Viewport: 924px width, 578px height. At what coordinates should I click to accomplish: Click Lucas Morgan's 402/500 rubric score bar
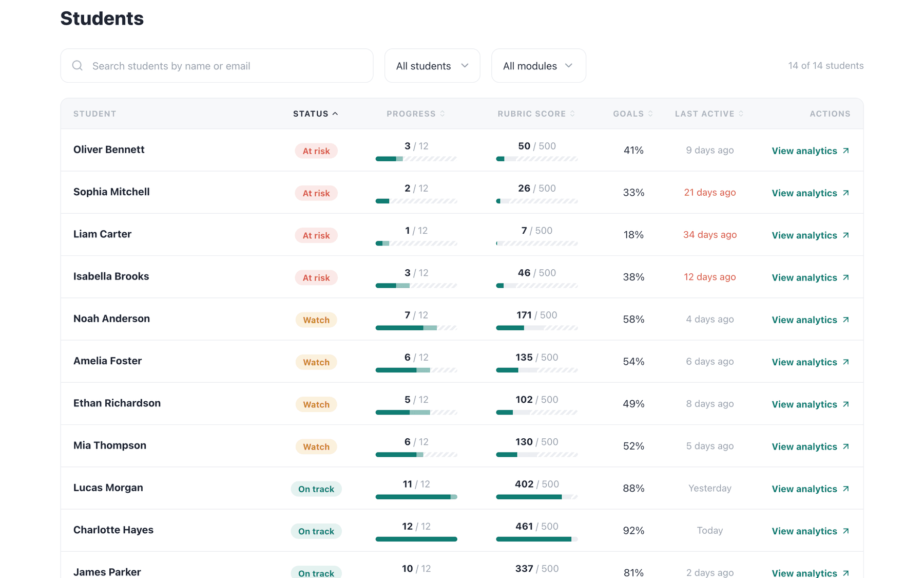[537, 497]
